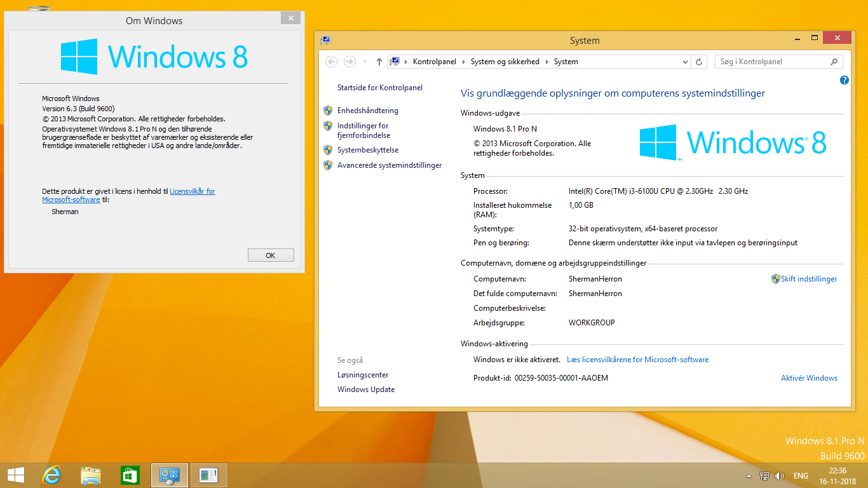Open the Licensvilkår for Microsoft-software hyperlink
Screen dimensions: 868x488
click(x=192, y=191)
